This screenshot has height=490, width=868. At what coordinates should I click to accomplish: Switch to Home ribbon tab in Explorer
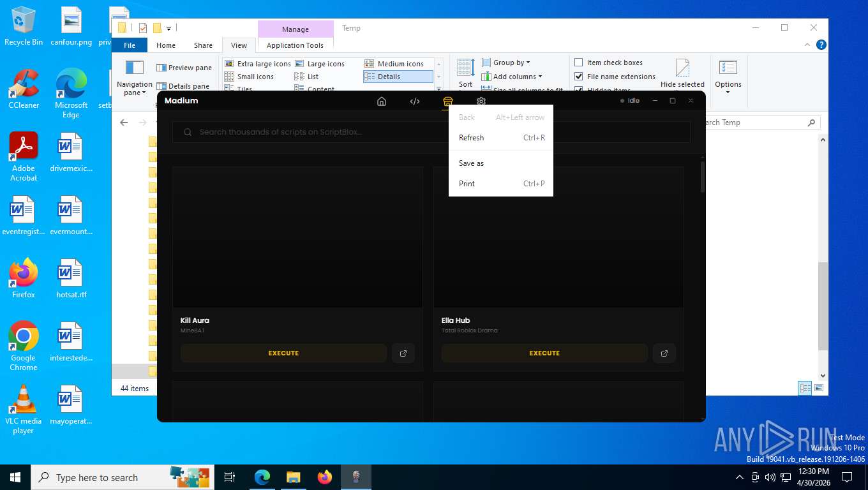(x=166, y=45)
